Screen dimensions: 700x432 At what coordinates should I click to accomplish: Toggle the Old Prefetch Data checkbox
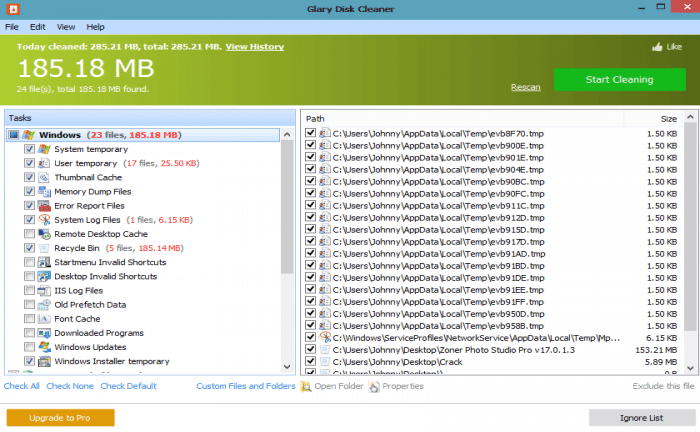pyautogui.click(x=29, y=304)
